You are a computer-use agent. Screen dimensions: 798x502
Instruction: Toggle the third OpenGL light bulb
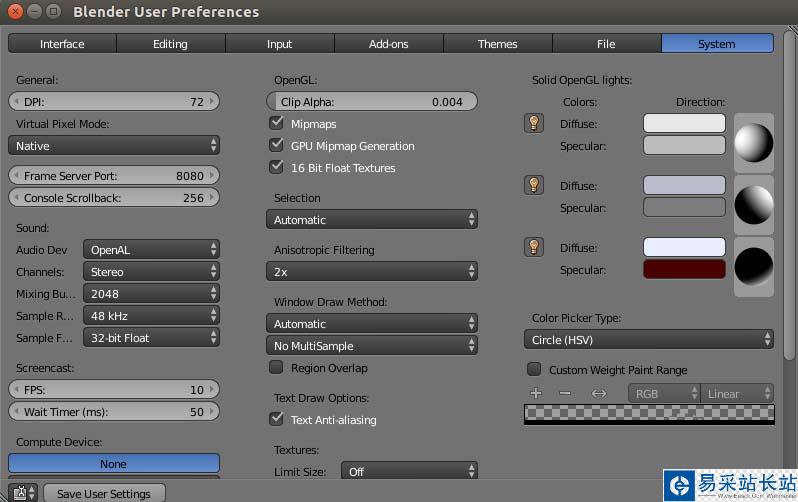coord(534,247)
